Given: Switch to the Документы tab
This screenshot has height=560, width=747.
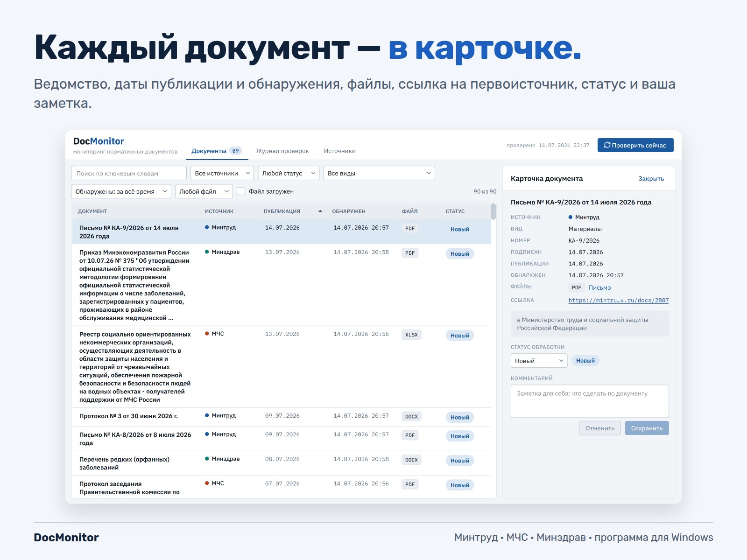Looking at the screenshot, I should coord(216,151).
